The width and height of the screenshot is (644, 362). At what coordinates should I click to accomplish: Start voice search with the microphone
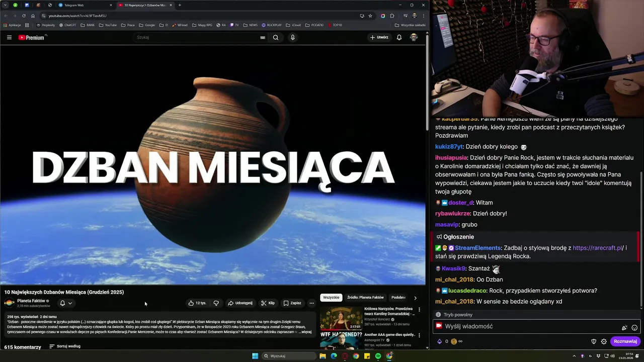click(292, 37)
